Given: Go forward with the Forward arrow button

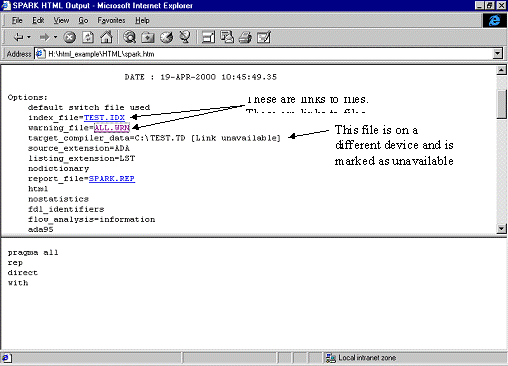Looking at the screenshot, I should [x=44, y=37].
